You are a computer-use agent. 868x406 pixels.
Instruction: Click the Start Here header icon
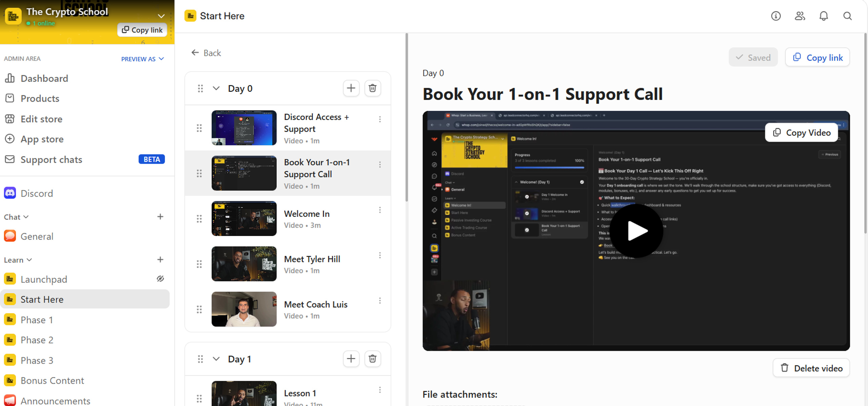pyautogui.click(x=190, y=16)
